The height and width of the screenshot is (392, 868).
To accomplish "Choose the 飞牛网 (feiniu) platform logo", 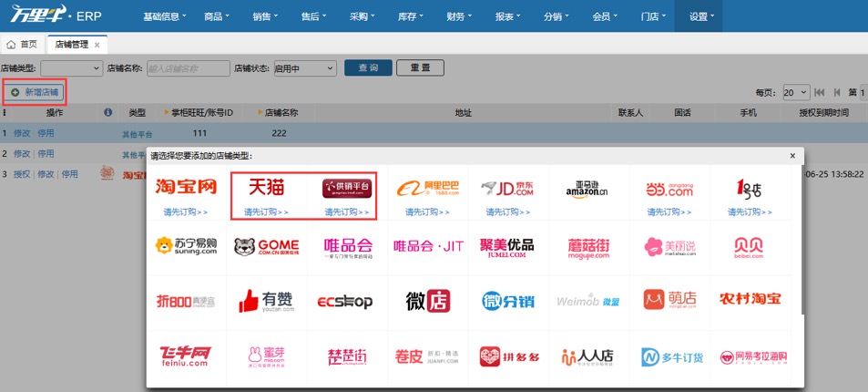I will [x=185, y=356].
